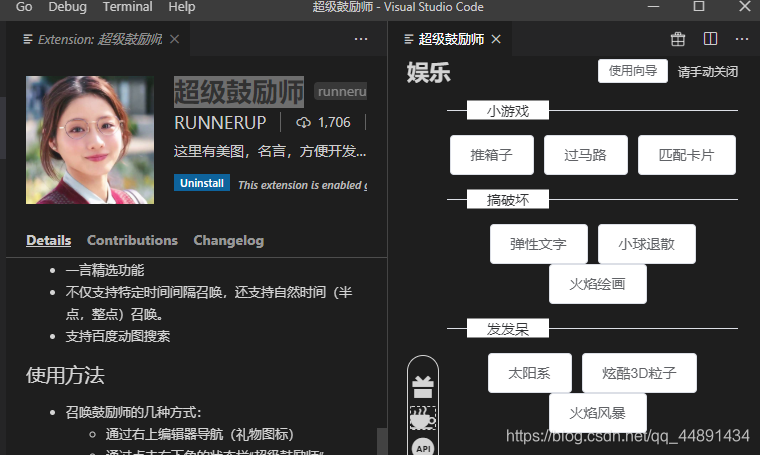
Task: Click the 1,706 install count
Action: (x=334, y=123)
